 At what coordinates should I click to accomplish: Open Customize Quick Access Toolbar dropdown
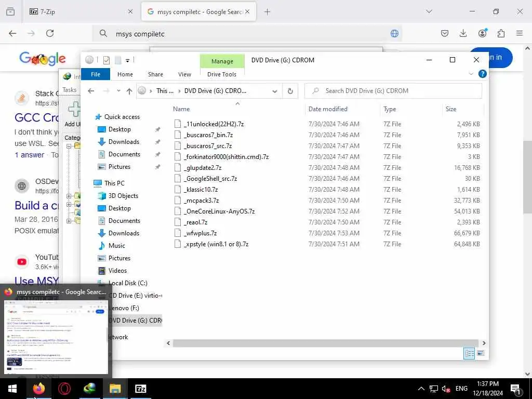[128, 61]
